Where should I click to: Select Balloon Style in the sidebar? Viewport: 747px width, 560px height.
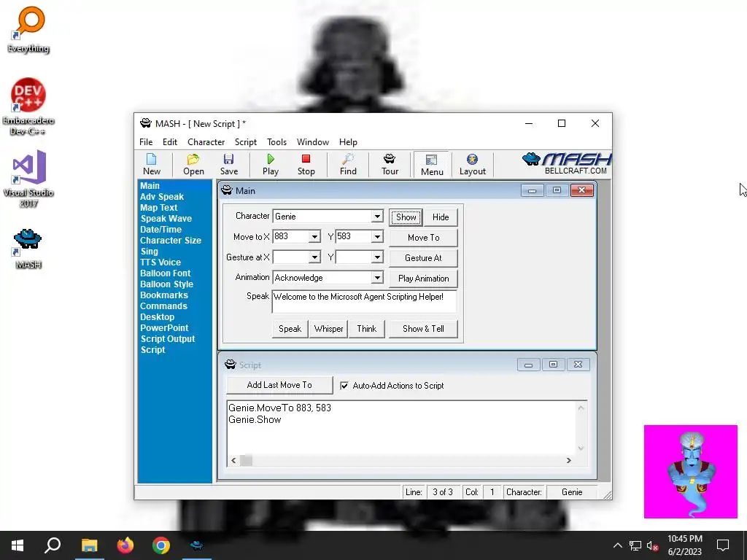pyautogui.click(x=166, y=284)
